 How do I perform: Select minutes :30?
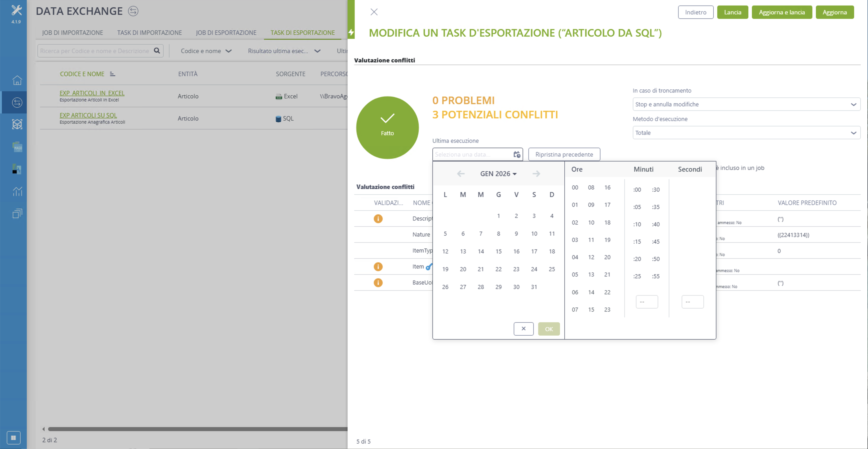(655, 190)
